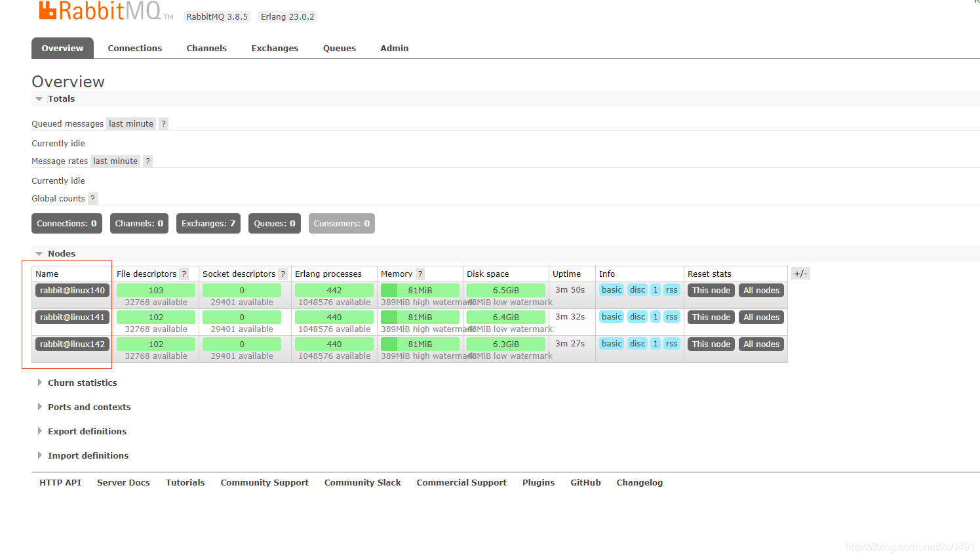Reset stats All nodes in linux140 row
Screen dimensions: 980x559
click(762, 291)
